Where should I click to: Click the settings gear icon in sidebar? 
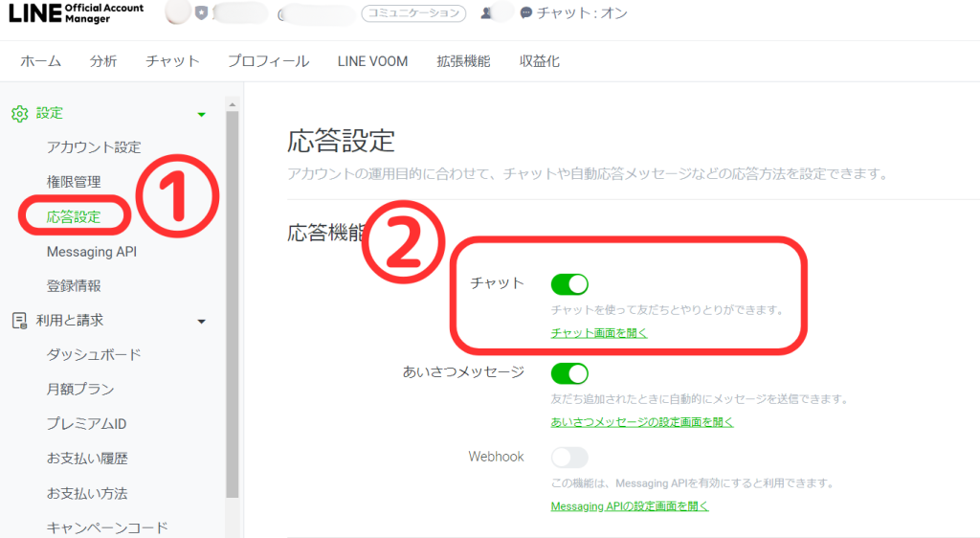(x=20, y=114)
